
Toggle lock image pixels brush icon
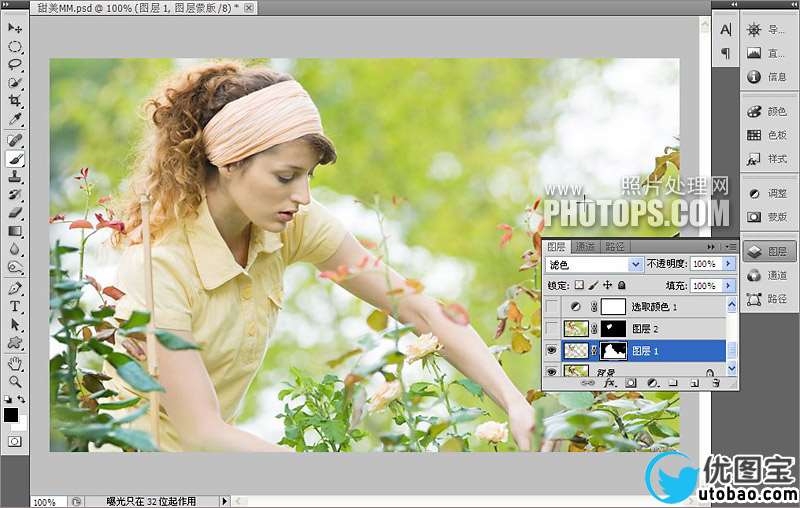coord(593,285)
